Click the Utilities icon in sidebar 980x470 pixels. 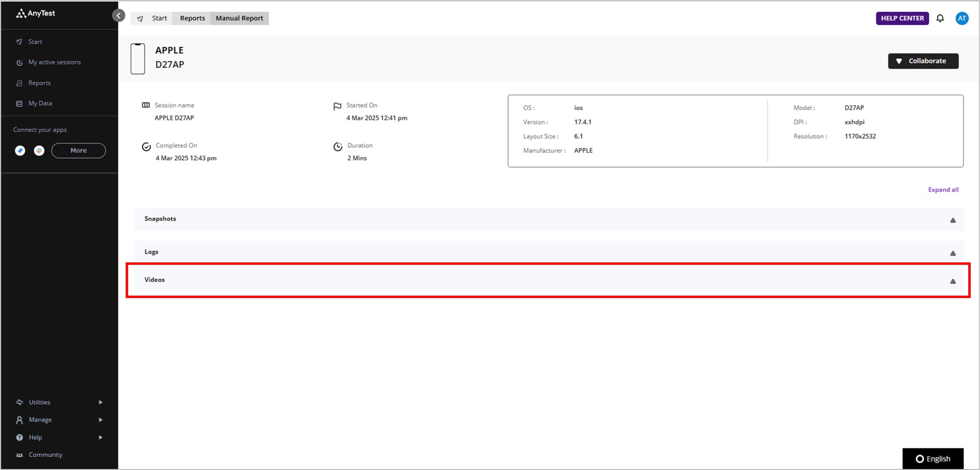click(x=20, y=402)
